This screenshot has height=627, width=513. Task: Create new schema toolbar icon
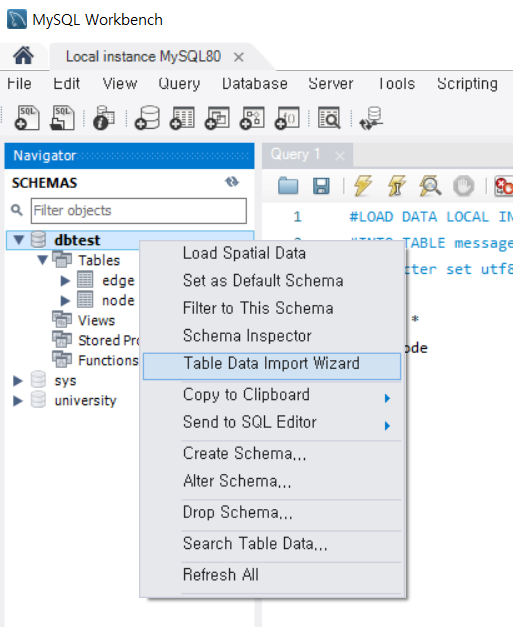(148, 118)
